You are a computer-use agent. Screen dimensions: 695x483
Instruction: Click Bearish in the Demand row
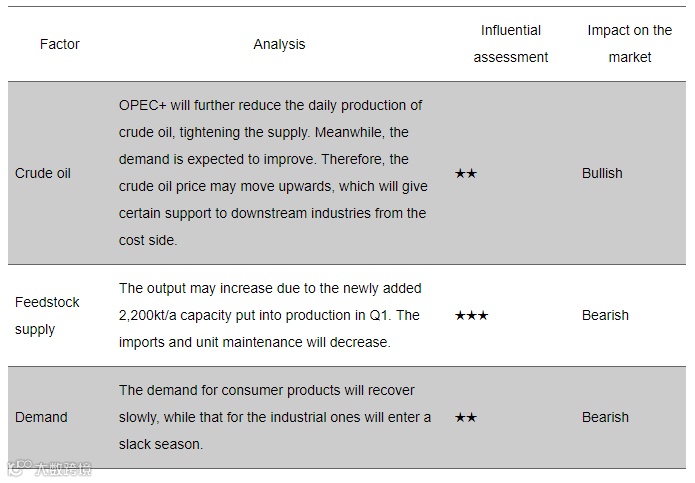(605, 417)
